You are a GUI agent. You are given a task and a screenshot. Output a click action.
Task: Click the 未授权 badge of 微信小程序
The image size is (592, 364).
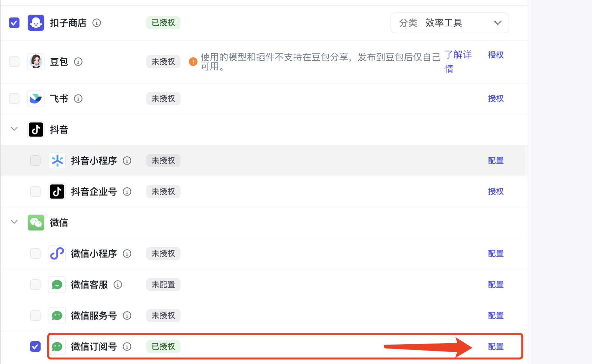tap(163, 254)
